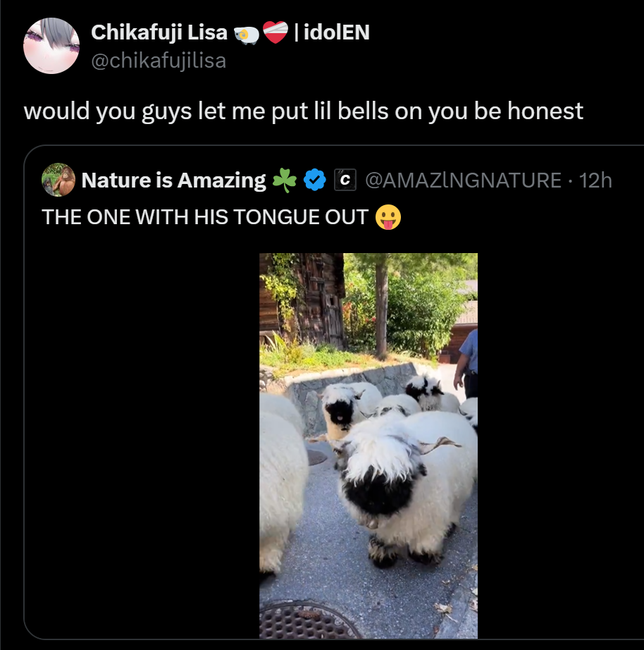Click the bandaged heart emoji in name

275,32
